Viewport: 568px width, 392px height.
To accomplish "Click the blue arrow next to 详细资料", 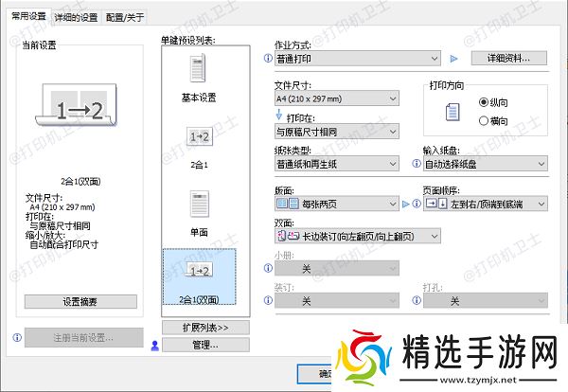I will pyautogui.click(x=453, y=59).
